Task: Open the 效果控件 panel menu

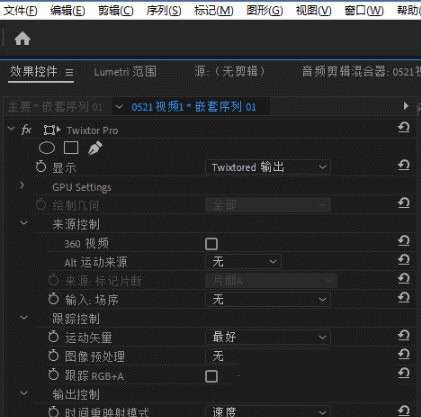Action: [69, 72]
